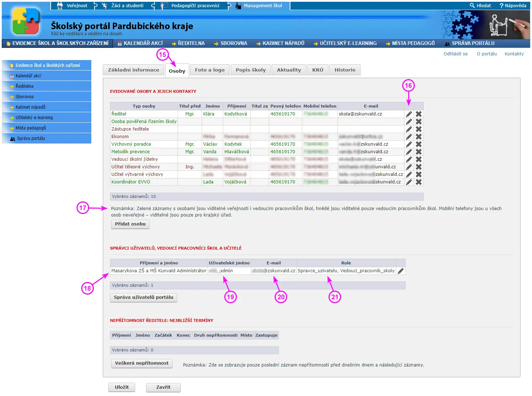Screen dimensions: 532x396
Task: Delete the Vedoucí školní jídelny row
Action: pos(419,159)
